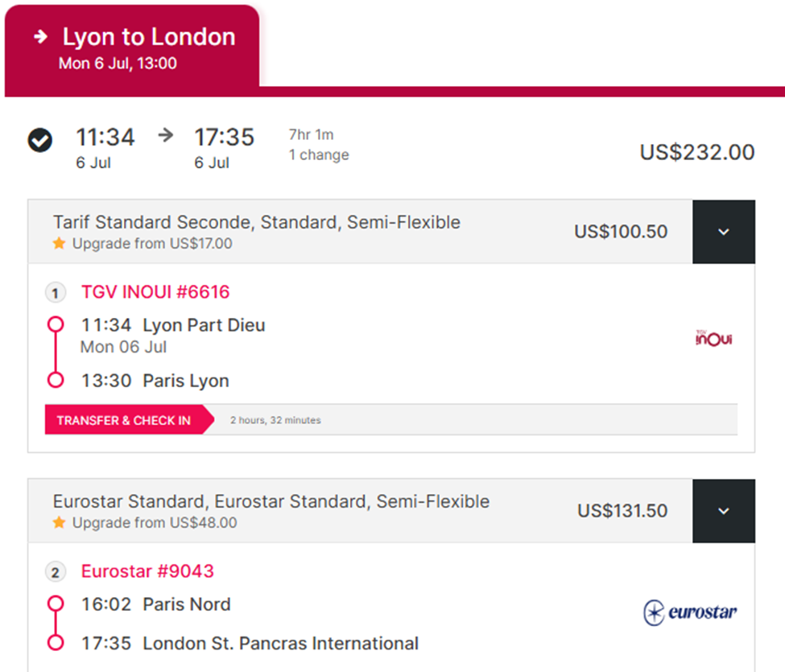Open the Eurostar #9043 train link

(147, 571)
